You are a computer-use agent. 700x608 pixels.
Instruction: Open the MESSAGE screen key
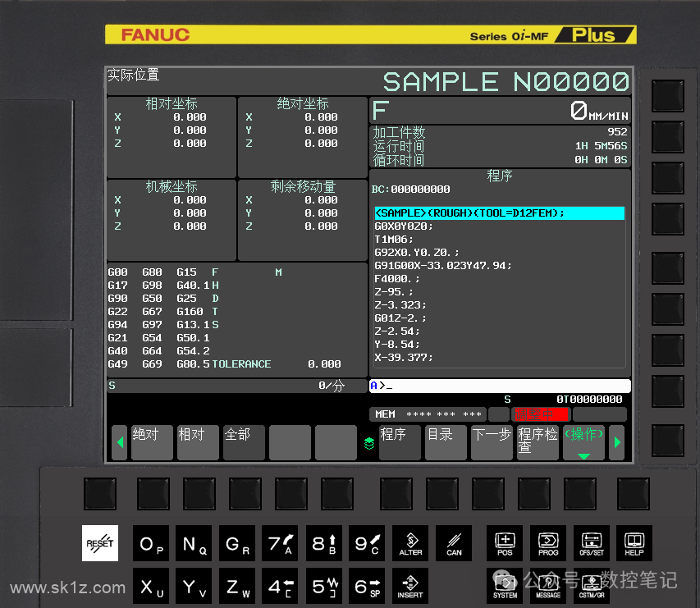[x=547, y=586]
